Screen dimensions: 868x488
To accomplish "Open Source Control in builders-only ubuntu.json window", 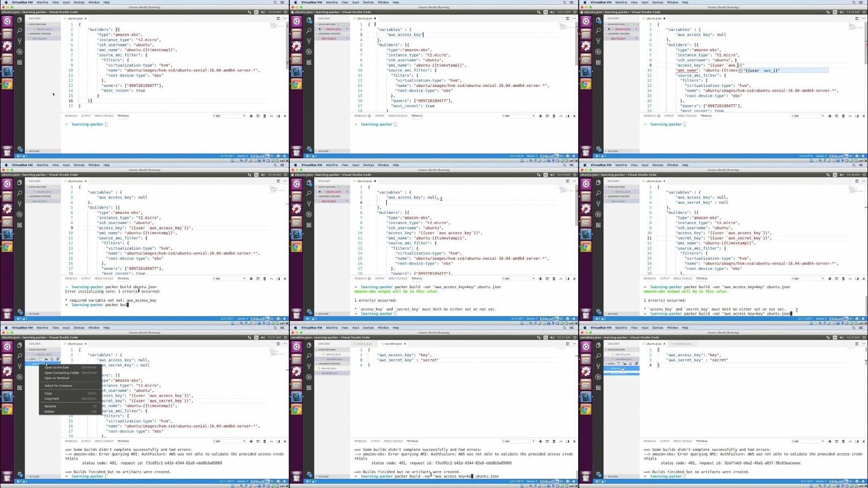I will pos(20,41).
